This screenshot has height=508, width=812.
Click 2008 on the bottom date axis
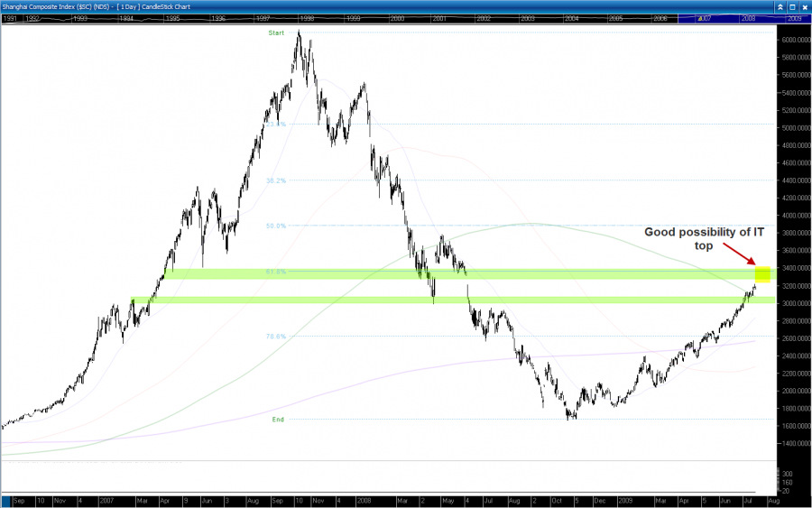tap(364, 502)
